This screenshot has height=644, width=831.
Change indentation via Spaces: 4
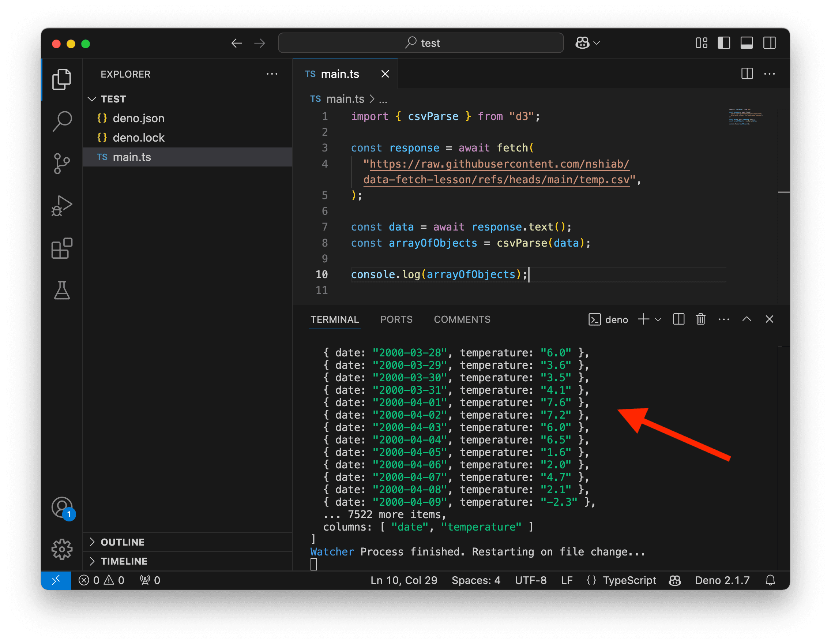click(475, 580)
